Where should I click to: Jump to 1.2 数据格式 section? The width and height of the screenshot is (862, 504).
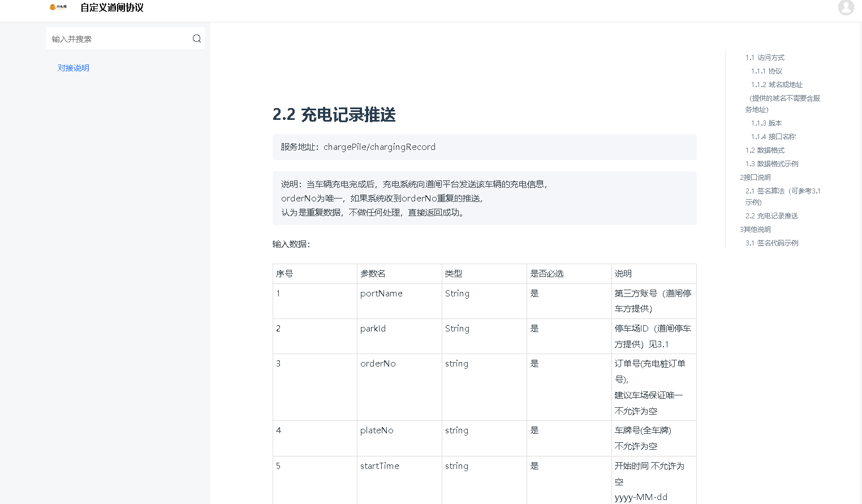(765, 150)
